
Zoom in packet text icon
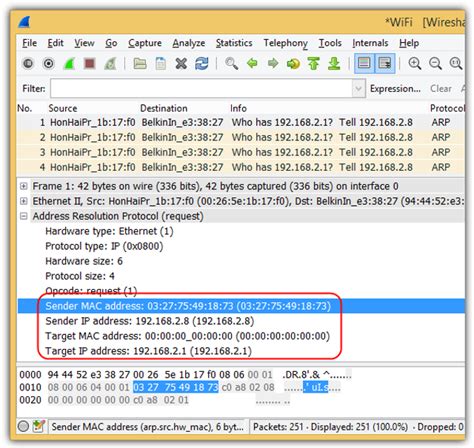(414, 63)
